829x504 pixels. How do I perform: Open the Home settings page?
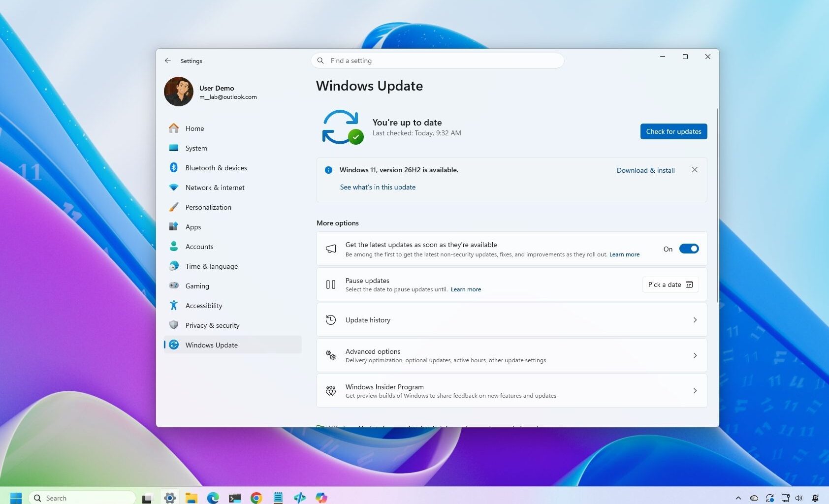pyautogui.click(x=232, y=128)
